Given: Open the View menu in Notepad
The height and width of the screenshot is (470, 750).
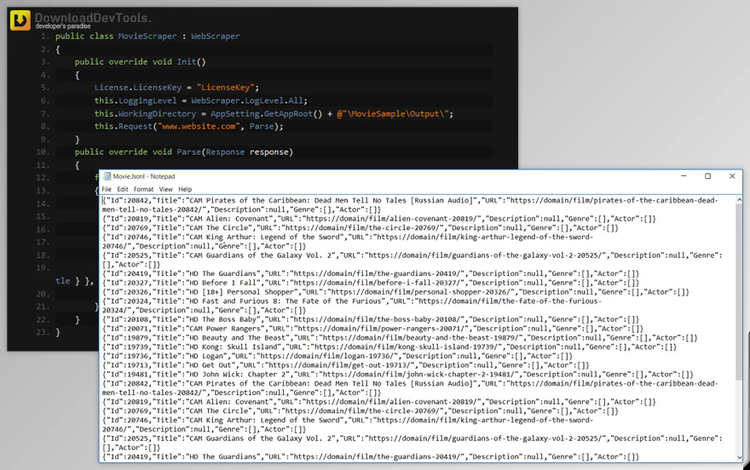Looking at the screenshot, I should click(x=165, y=189).
